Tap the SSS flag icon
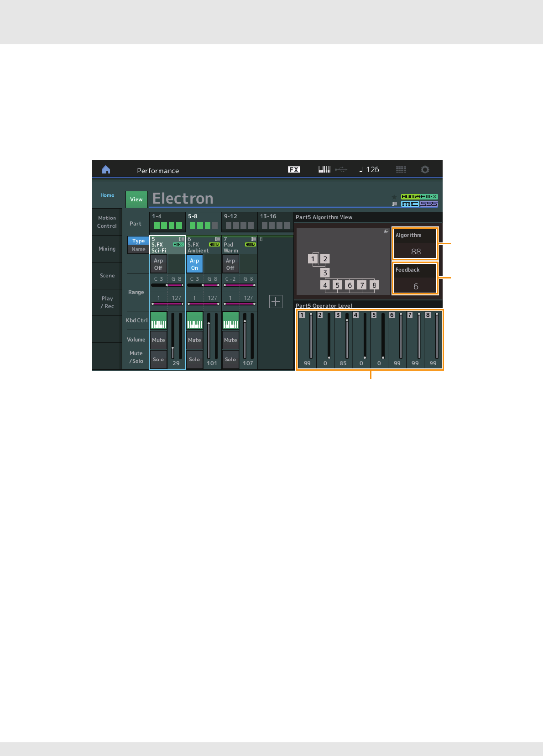The height and width of the screenshot is (756, 543). (x=429, y=204)
